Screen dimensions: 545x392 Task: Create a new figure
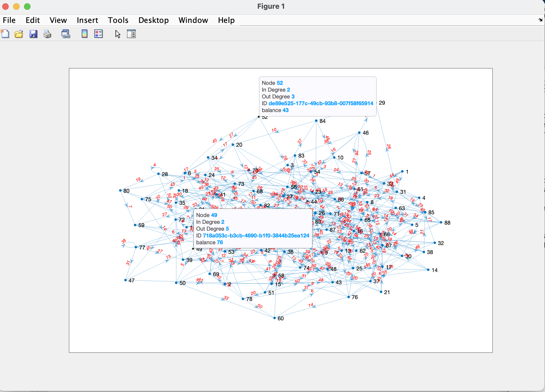point(5,34)
